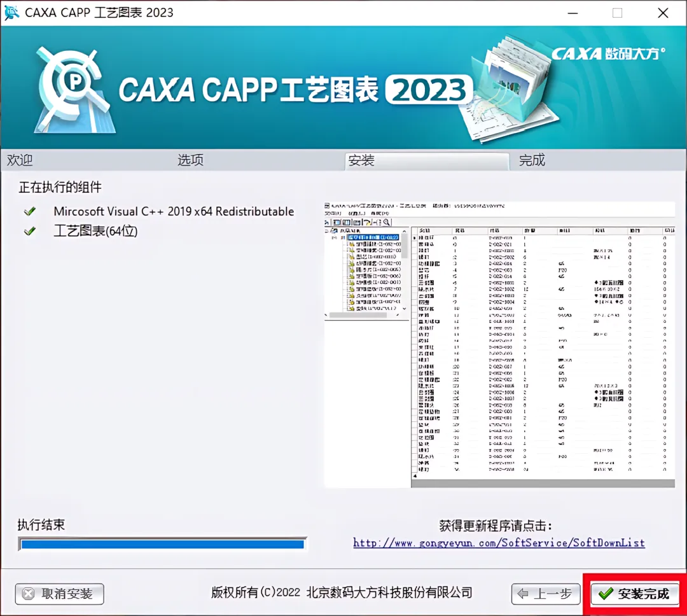Screen dimensions: 687x616
Task: Click the Mircosoft Visual C++ 2019 x64 Redistributable text
Action: (x=174, y=211)
